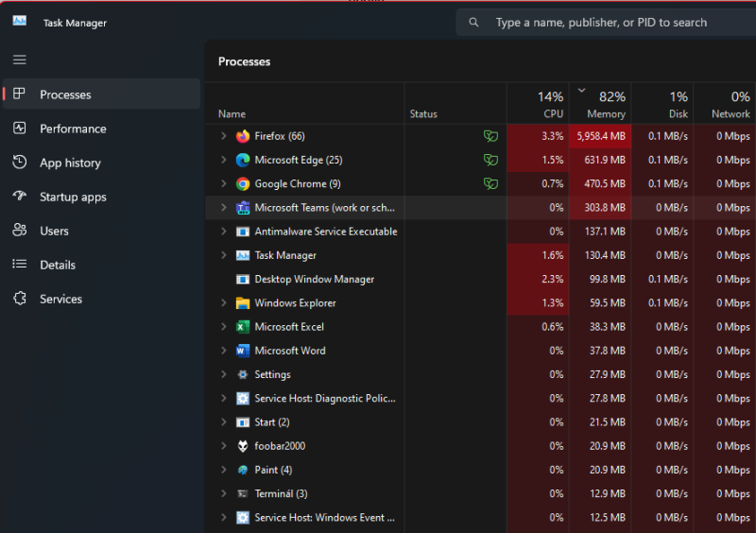Click the Settings gear process icon
Screen dimensions: 756x533
243,374
